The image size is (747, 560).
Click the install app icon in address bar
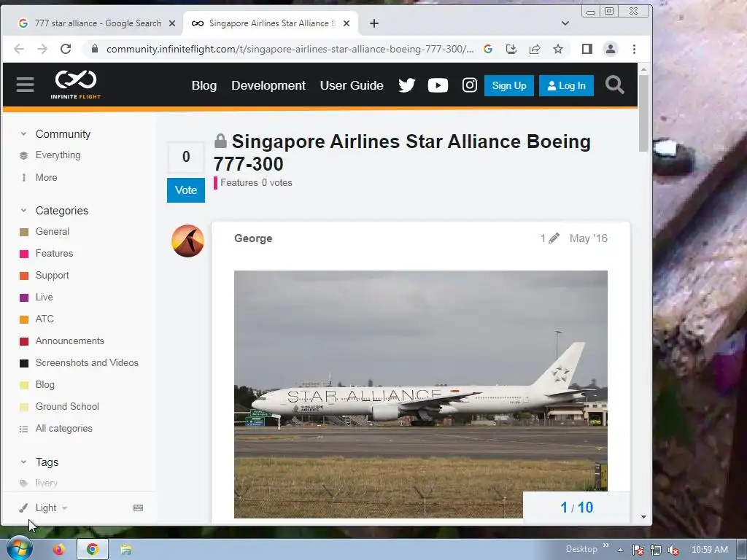tap(511, 49)
